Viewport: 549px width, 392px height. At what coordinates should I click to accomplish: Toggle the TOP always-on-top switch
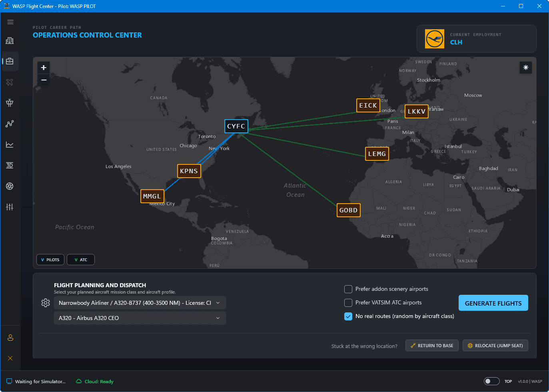point(492,381)
